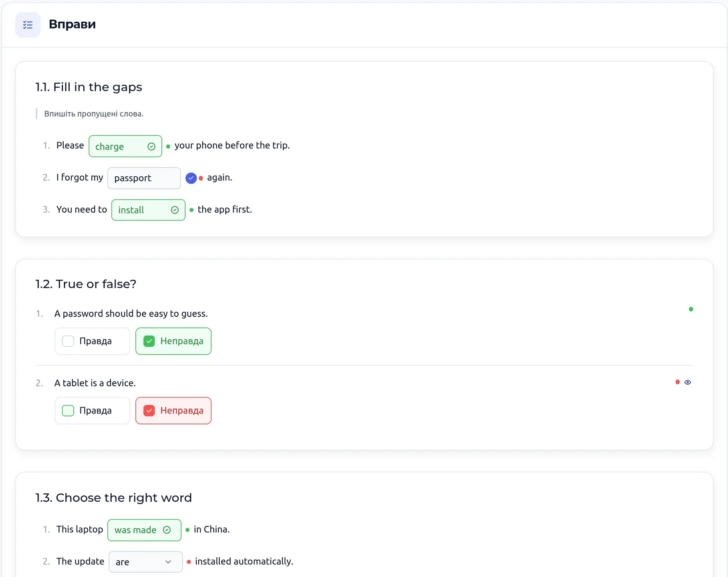The height and width of the screenshot is (577, 728).
Task: Click the 'charge' answer field
Action: tap(125, 146)
